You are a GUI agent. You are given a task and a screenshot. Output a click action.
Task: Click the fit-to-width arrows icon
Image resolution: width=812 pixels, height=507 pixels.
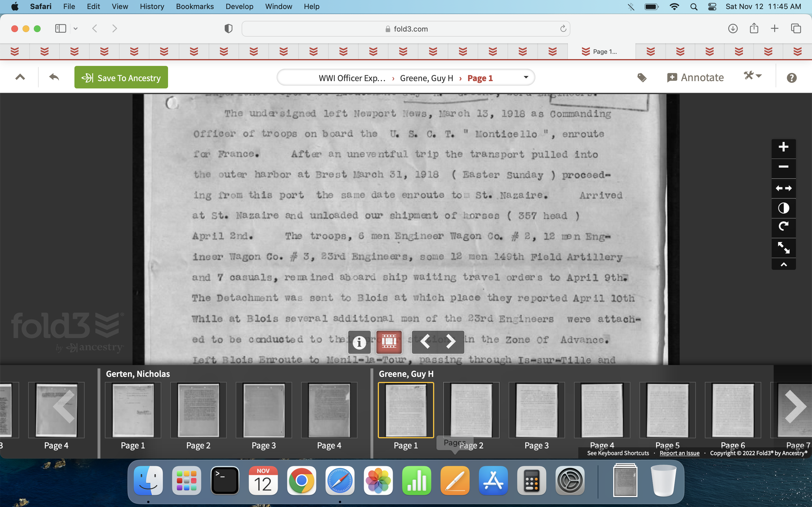(x=783, y=188)
